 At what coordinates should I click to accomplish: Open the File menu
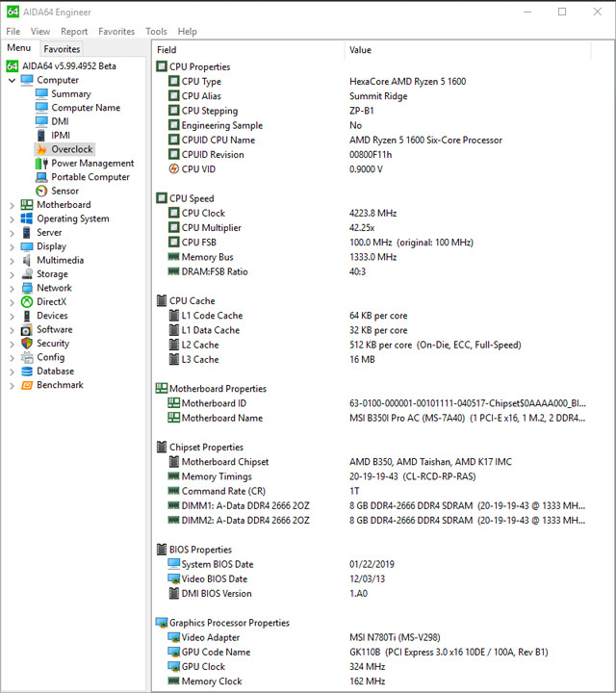(13, 32)
